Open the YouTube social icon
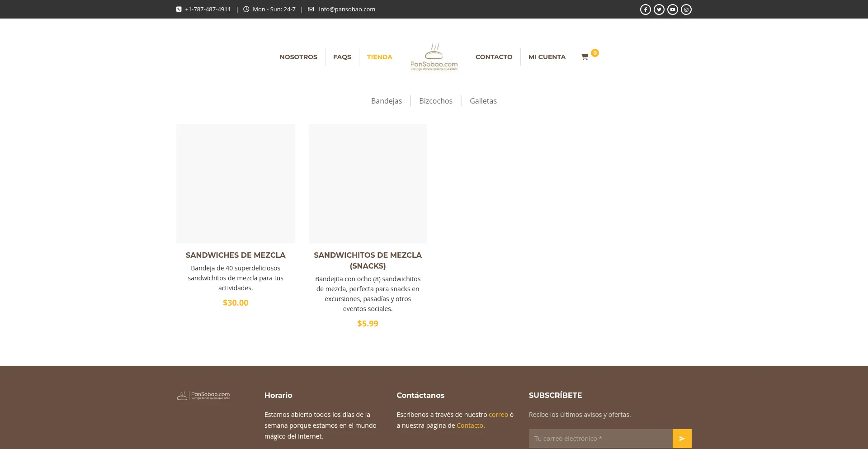The height and width of the screenshot is (449, 868). coord(672,9)
